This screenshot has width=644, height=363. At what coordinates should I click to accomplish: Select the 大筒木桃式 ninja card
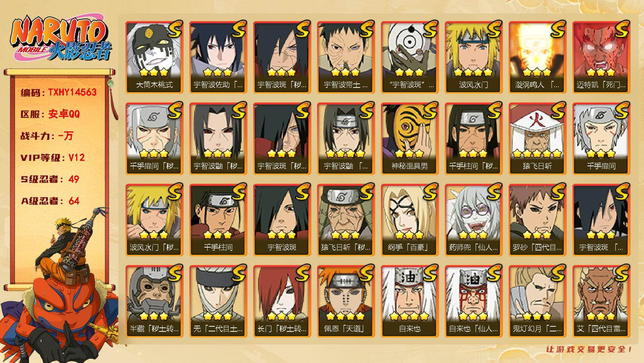pos(154,57)
